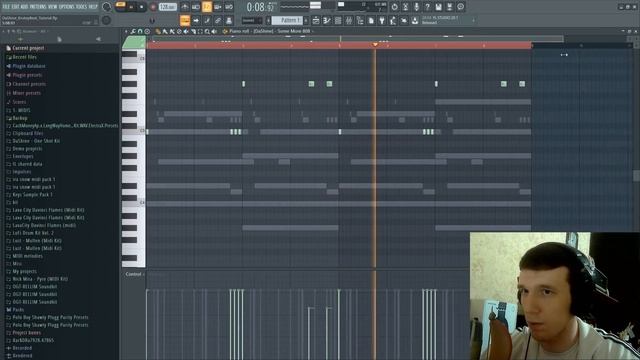
Task: Click the save project disk icon
Action: tap(438, 7)
